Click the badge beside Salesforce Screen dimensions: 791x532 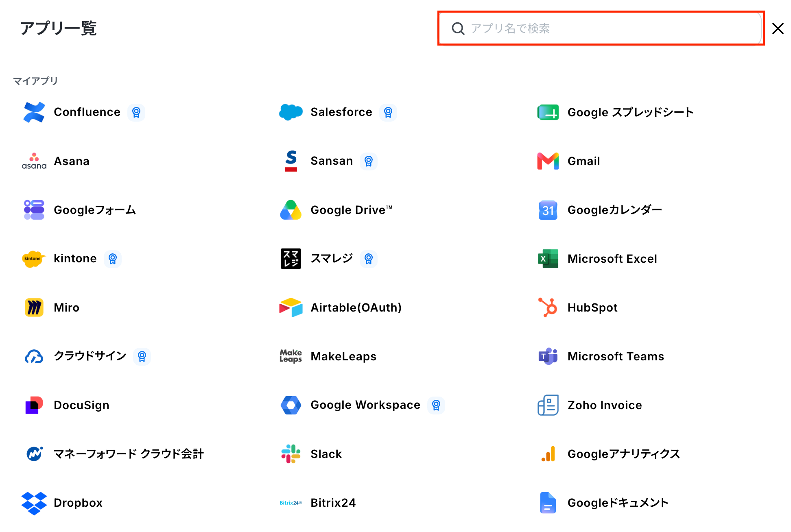388,112
